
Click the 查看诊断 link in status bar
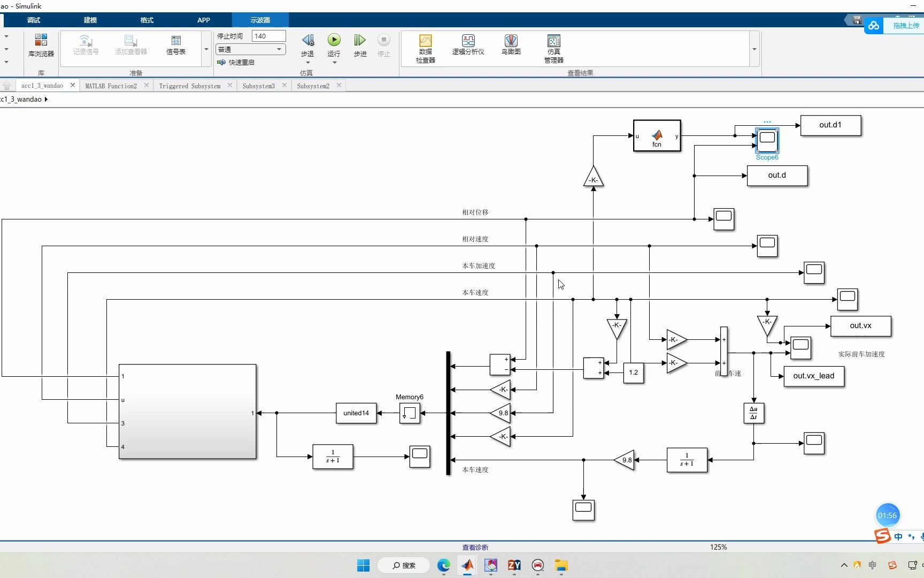tap(475, 547)
